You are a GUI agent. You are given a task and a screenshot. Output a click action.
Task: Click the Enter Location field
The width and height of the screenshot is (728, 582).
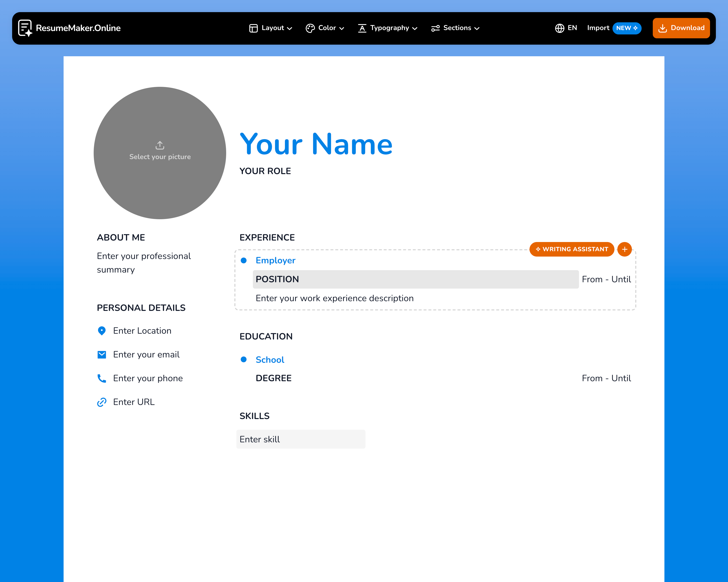click(x=142, y=331)
